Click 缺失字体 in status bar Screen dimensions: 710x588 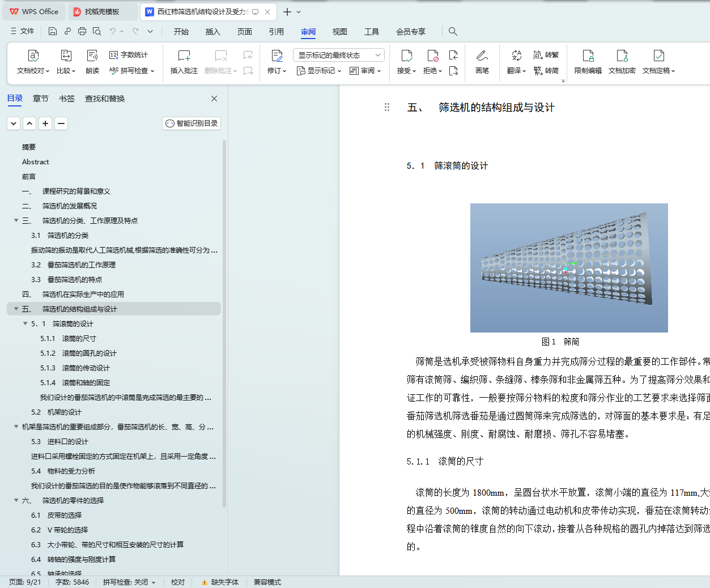tap(220, 582)
